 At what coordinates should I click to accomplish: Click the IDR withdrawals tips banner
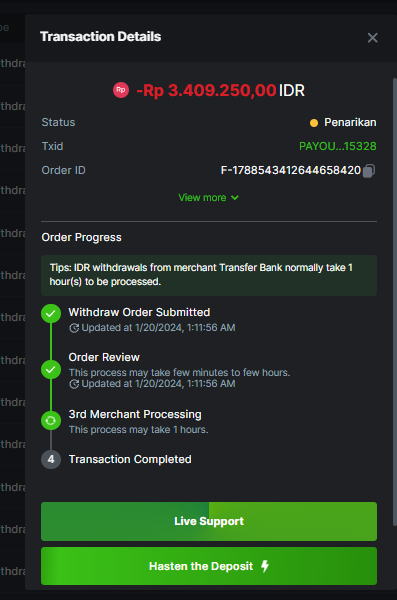tap(209, 275)
